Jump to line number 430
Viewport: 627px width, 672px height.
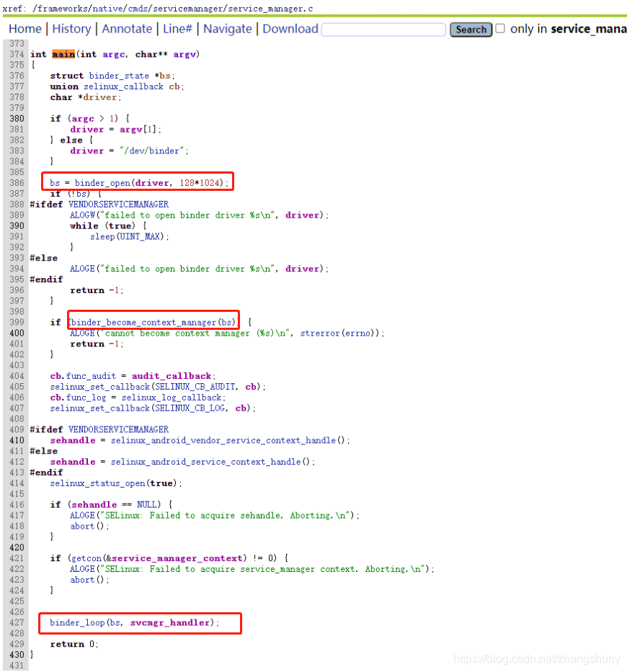click(17, 655)
